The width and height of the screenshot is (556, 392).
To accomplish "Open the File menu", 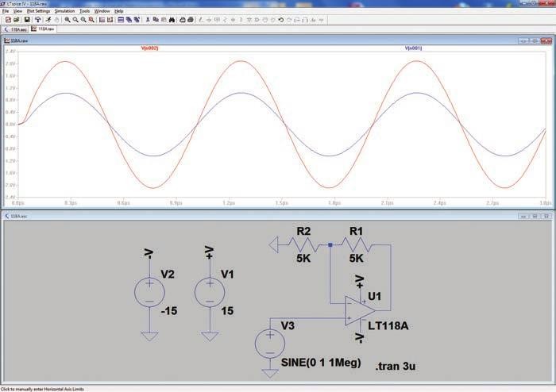I will point(6,11).
